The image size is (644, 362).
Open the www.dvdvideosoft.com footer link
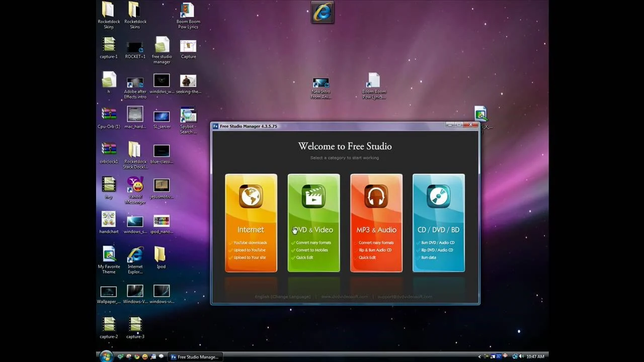344,297
